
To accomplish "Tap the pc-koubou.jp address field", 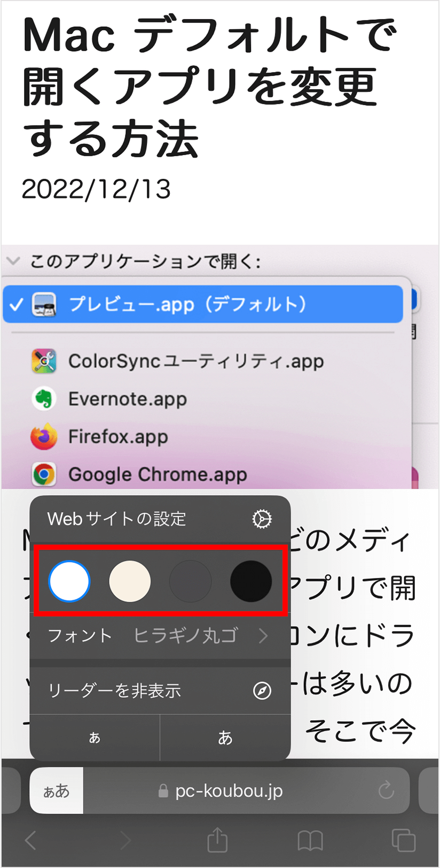I will [x=229, y=791].
